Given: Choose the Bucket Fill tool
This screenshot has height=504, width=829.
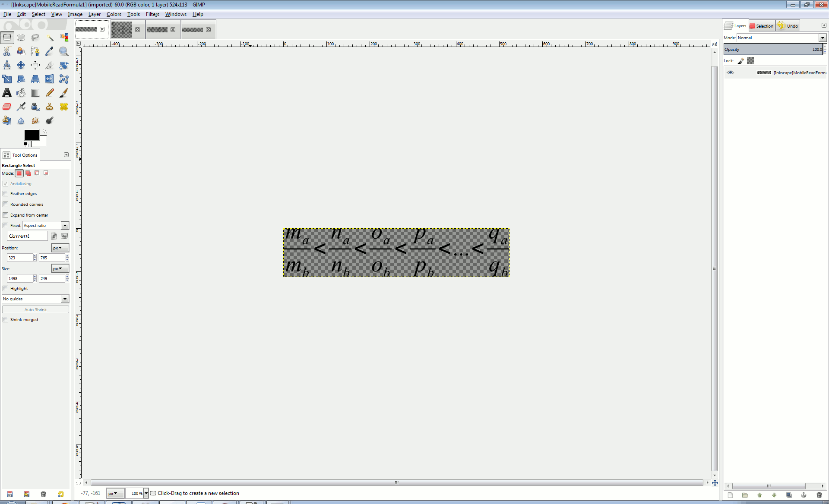Looking at the screenshot, I should pos(21,93).
